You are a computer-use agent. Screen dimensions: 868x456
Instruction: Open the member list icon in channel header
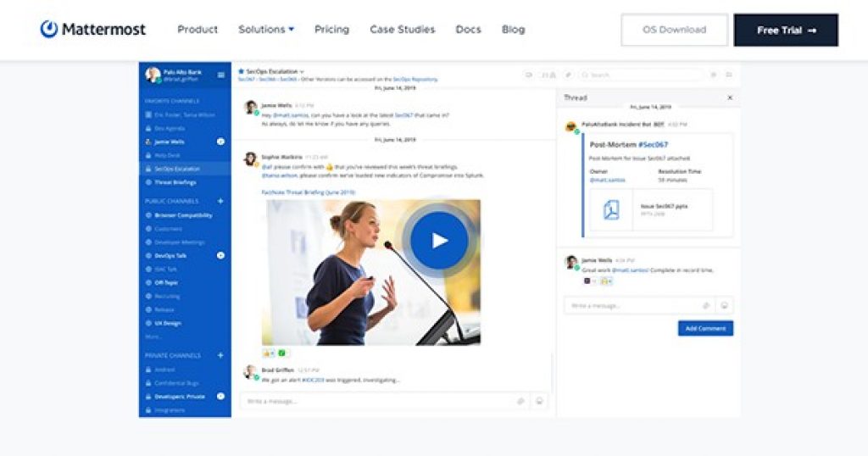click(x=548, y=75)
